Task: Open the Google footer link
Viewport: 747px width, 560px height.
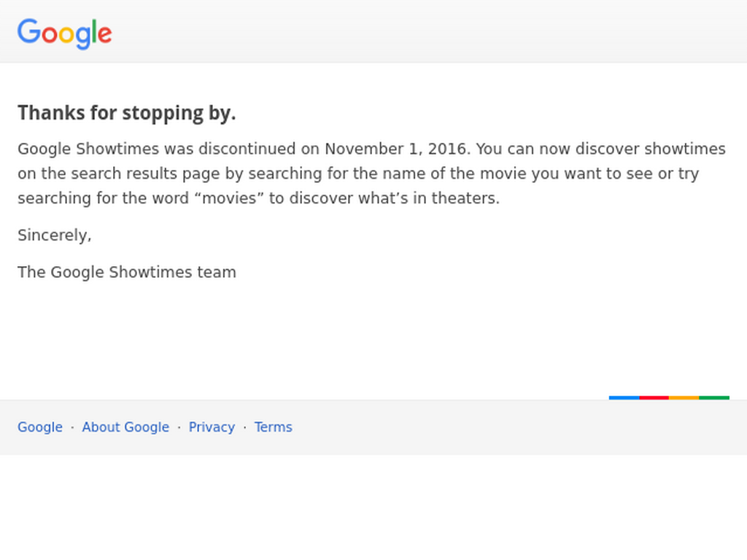Action: point(40,427)
